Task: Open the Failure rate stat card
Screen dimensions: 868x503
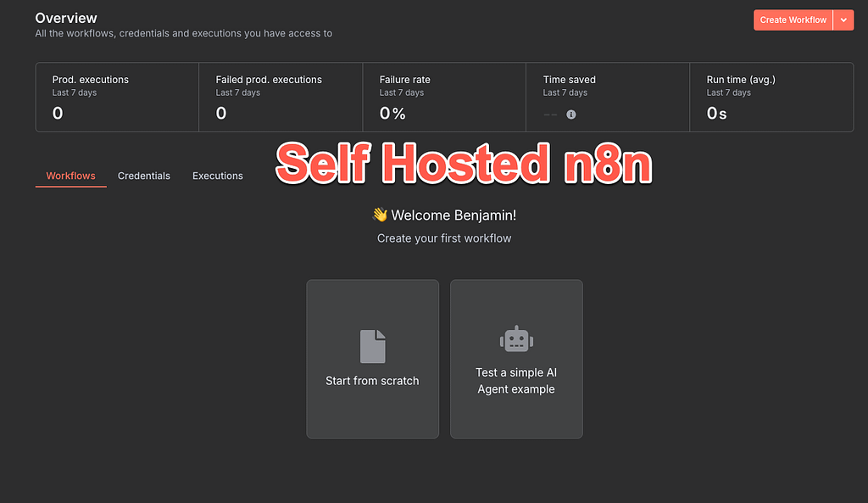Action: coord(444,97)
